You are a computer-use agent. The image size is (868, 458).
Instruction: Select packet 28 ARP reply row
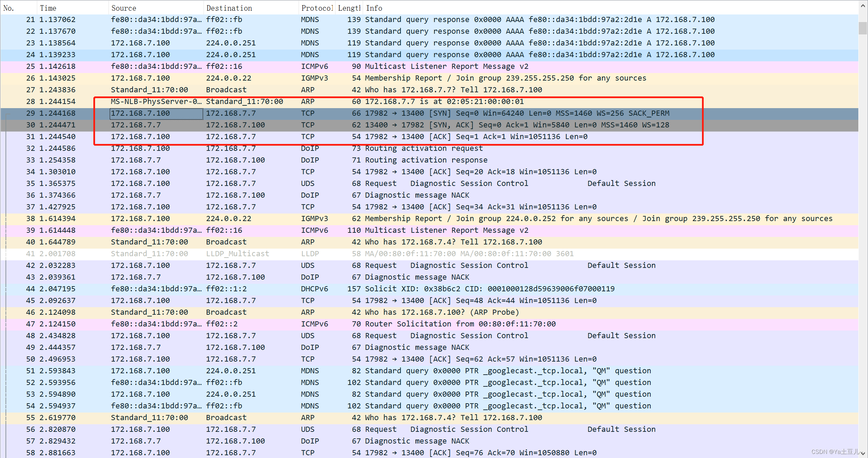pyautogui.click(x=413, y=102)
